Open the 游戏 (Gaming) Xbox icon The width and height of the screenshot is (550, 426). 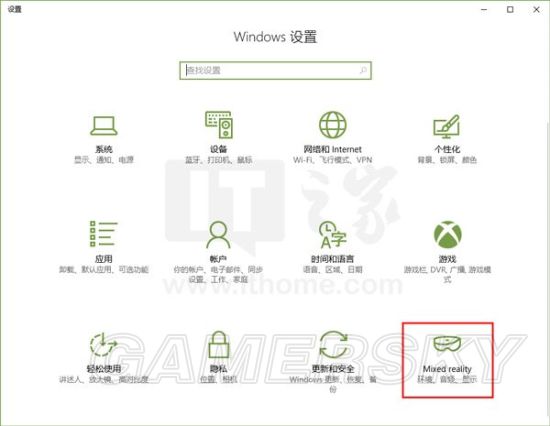pos(447,234)
